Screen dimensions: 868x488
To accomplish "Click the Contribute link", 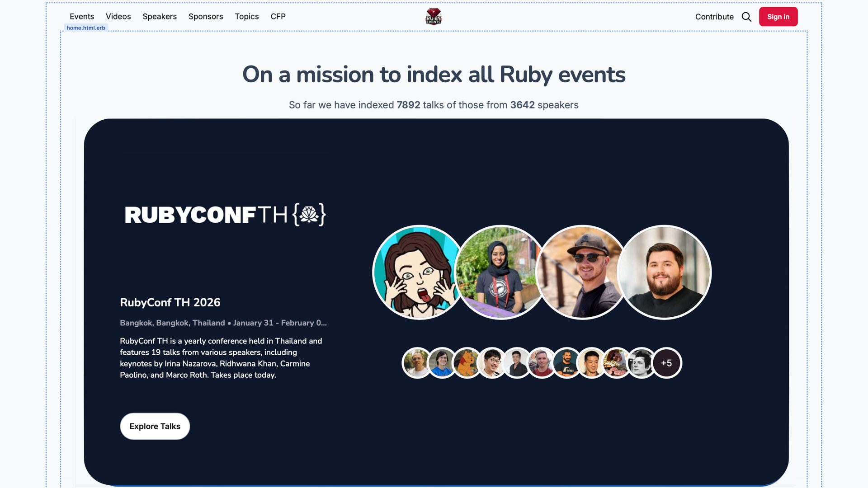I will 714,17.
